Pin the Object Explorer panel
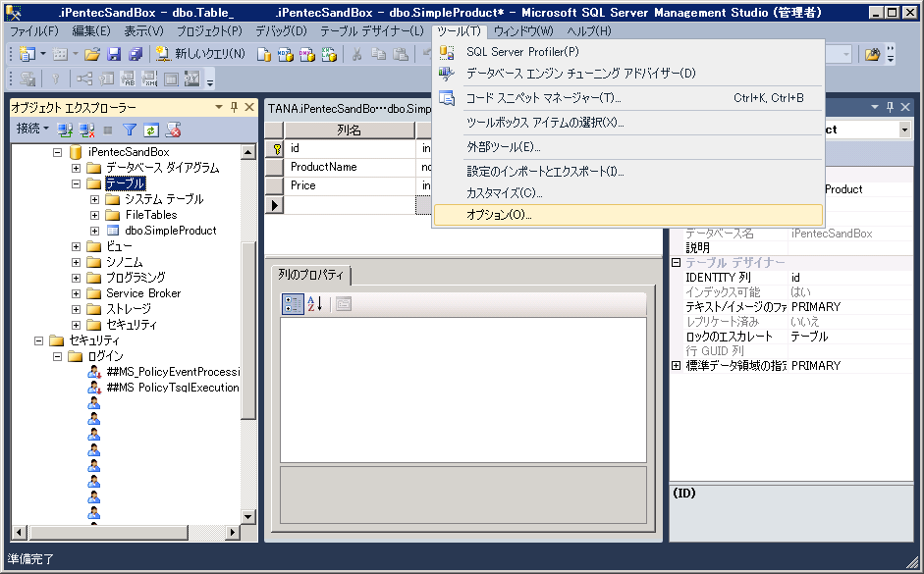The width and height of the screenshot is (924, 574). (x=234, y=107)
